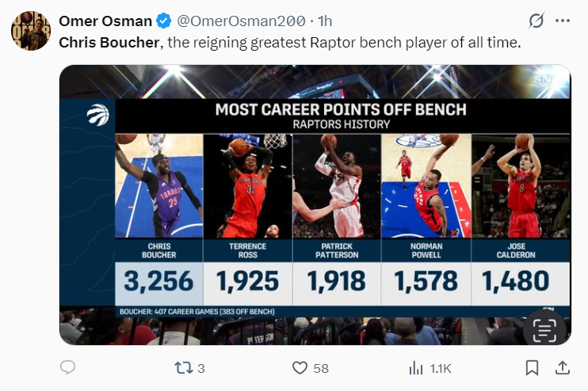
Task: Open the @OmerOsman200 handle link
Action: point(240,21)
